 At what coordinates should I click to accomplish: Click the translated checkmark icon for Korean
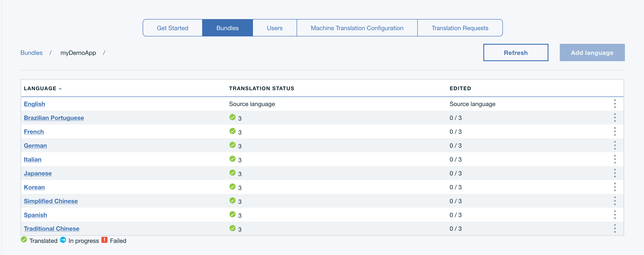tap(233, 186)
